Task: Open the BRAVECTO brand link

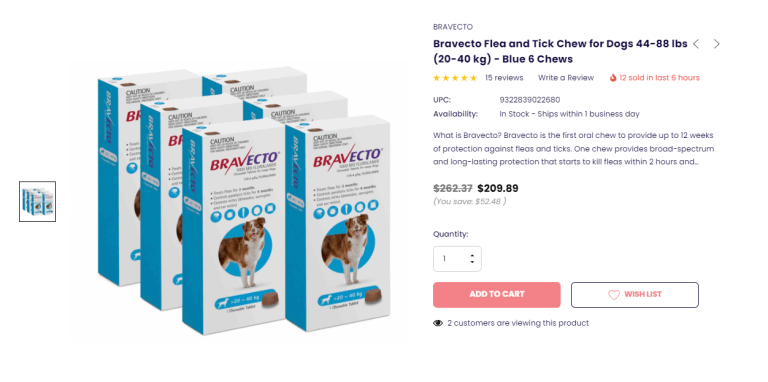Action: click(453, 27)
